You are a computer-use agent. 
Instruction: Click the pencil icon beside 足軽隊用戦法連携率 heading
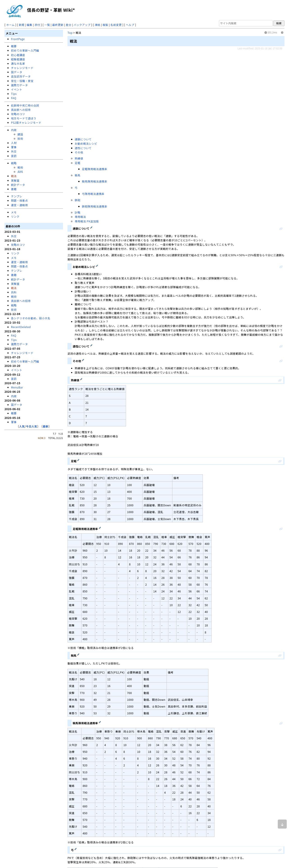click(x=99, y=528)
